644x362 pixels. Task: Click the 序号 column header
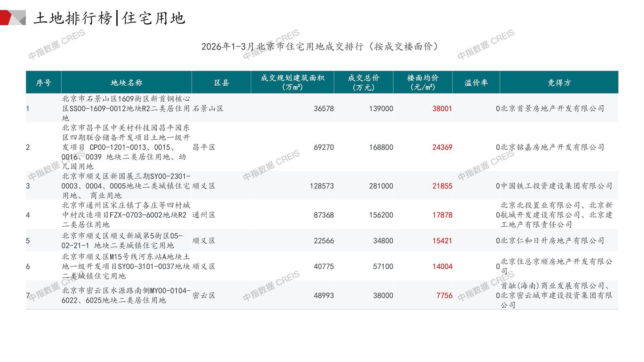(43, 83)
